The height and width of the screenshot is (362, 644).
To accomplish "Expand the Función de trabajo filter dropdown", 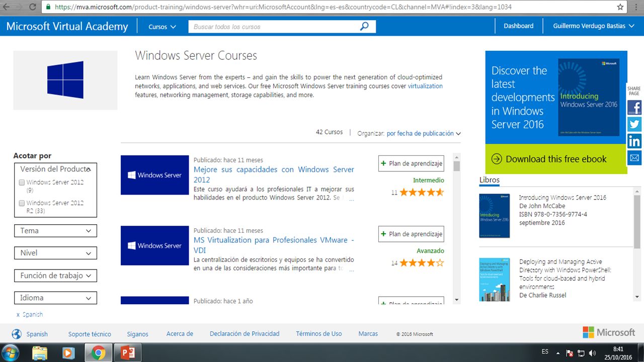I will coord(55,276).
